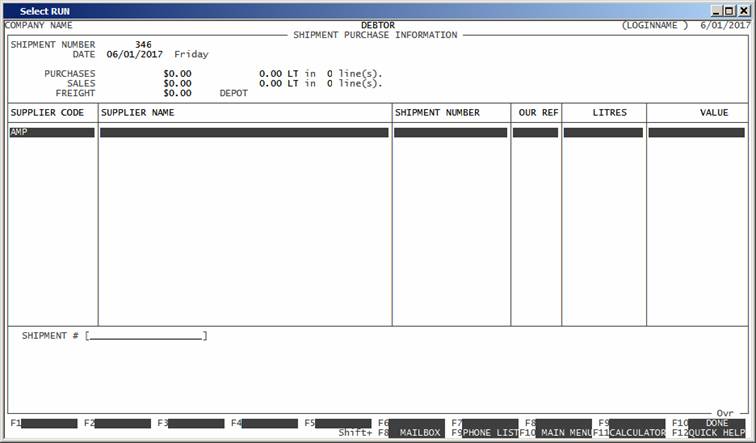This screenshot has height=443, width=756.
Task: Click the SHIPMENT # input field
Action: pyautogui.click(x=147, y=336)
